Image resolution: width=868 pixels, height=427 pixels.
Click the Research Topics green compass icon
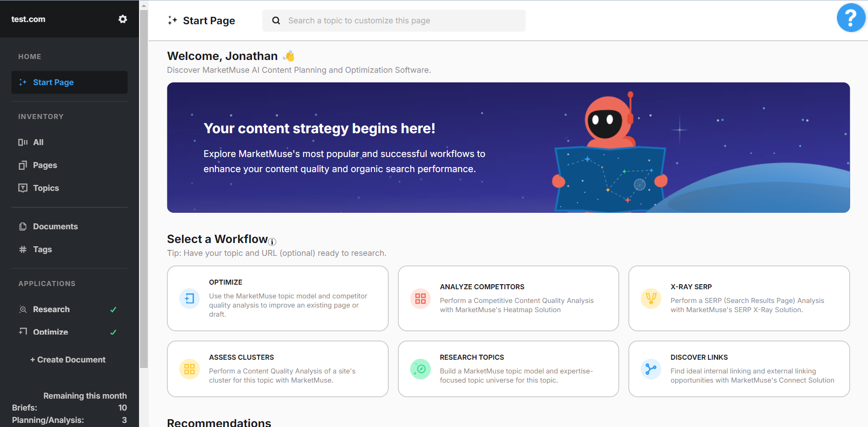click(x=420, y=369)
